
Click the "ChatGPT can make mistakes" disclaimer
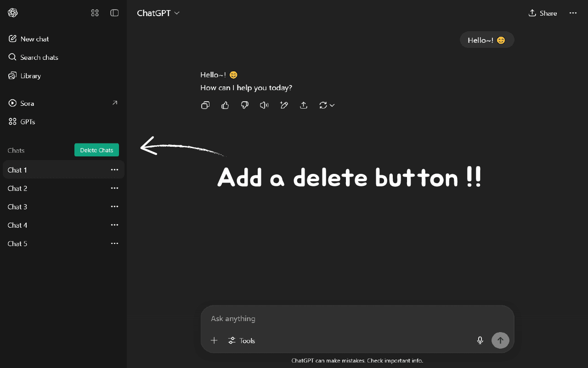coord(357,361)
